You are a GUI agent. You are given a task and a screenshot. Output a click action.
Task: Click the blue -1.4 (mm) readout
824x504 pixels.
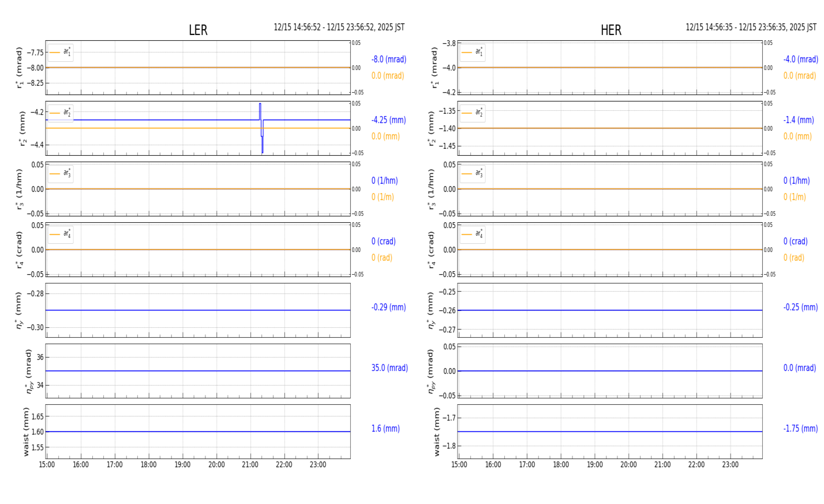click(798, 120)
